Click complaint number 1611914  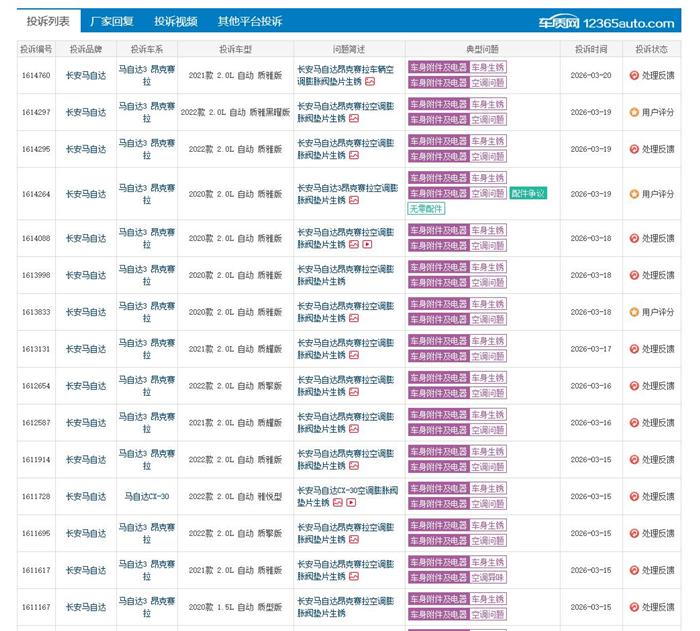[x=36, y=460]
